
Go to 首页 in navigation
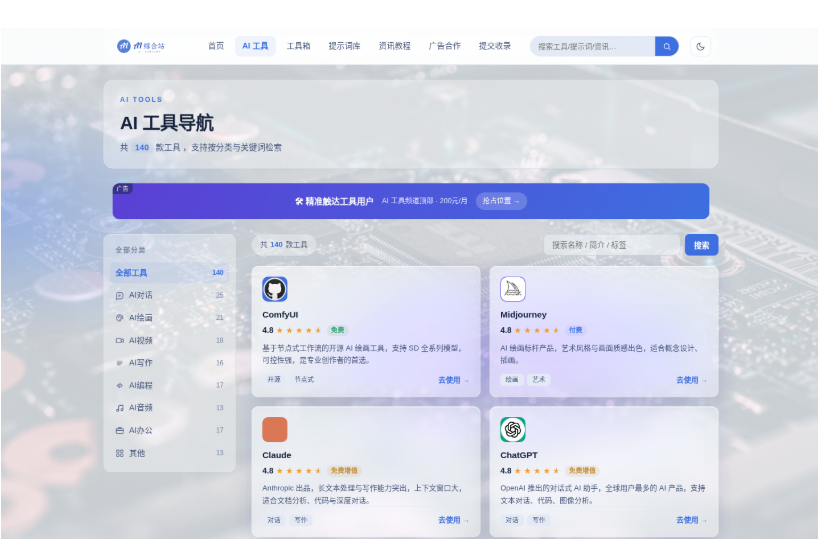click(216, 46)
